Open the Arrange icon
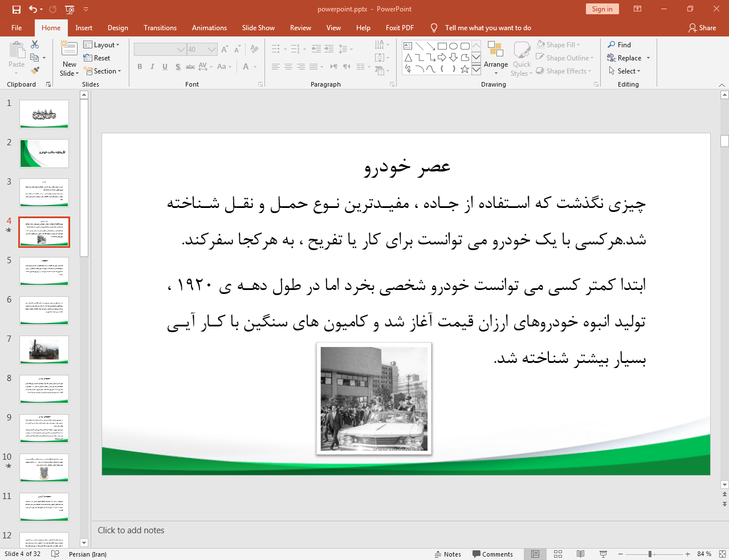This screenshot has width=729, height=560. pos(495,49)
